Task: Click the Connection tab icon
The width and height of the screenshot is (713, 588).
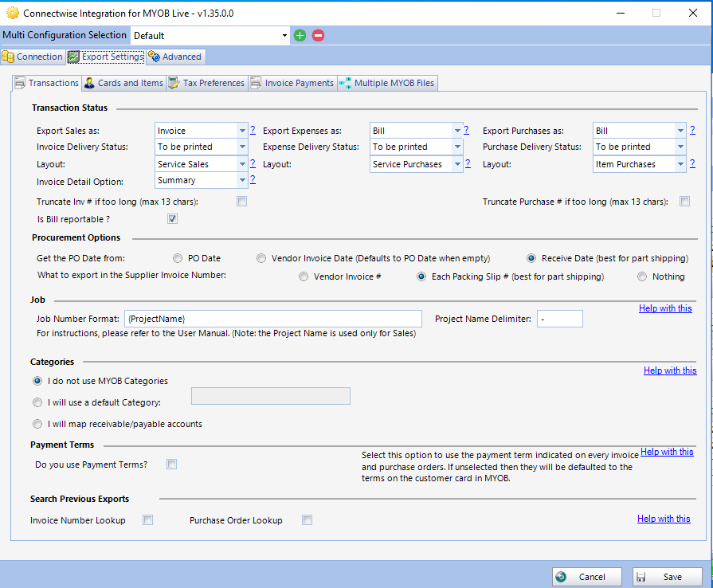Action: tap(8, 57)
